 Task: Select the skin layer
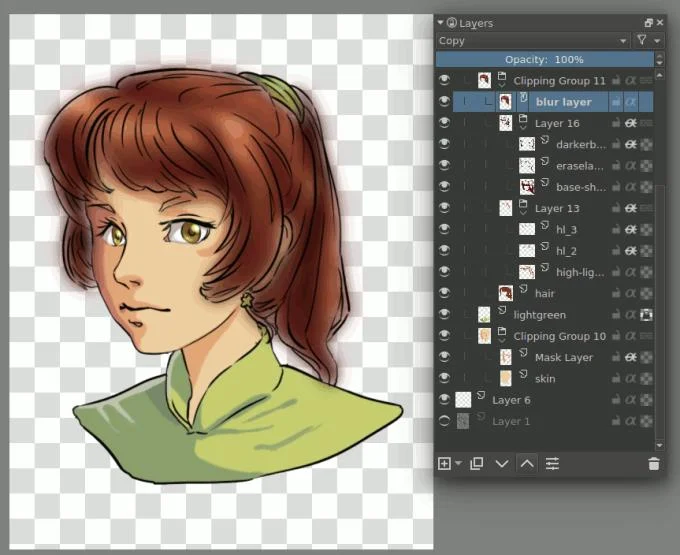click(545, 379)
